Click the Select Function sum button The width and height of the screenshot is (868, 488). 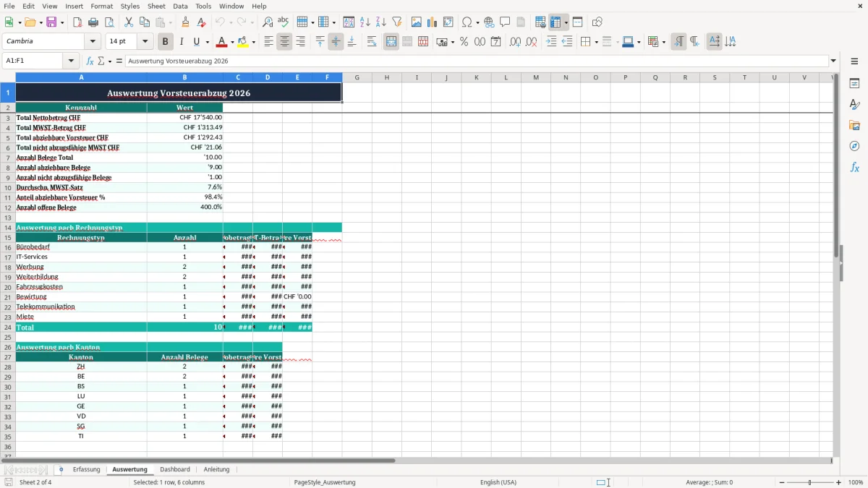[x=101, y=61]
